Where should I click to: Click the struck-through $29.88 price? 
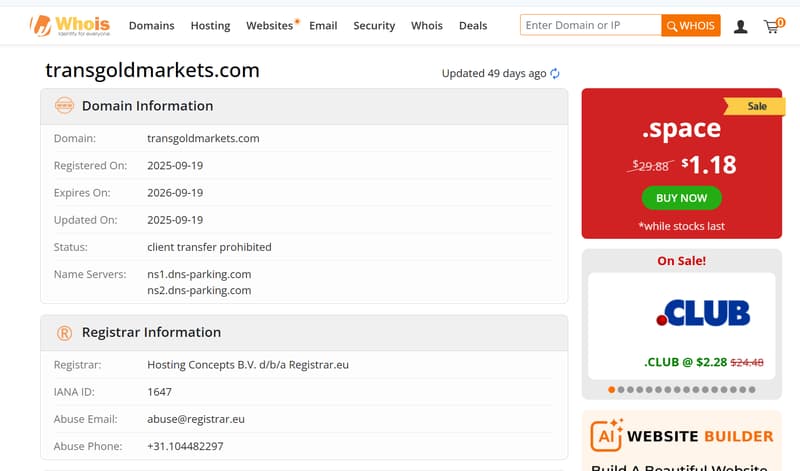pyautogui.click(x=650, y=166)
